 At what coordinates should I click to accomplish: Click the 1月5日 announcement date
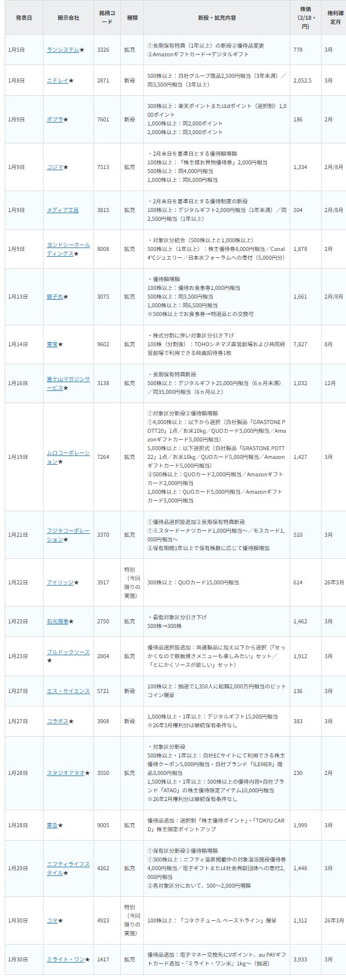click(16, 50)
